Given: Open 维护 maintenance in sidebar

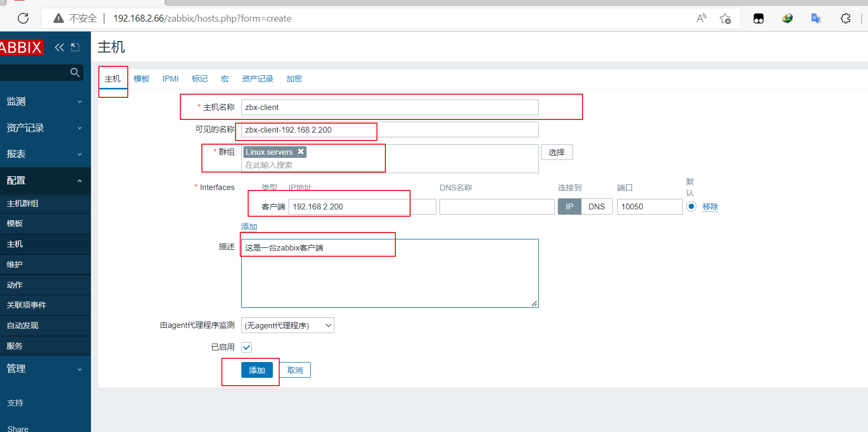Looking at the screenshot, I should tap(45, 265).
